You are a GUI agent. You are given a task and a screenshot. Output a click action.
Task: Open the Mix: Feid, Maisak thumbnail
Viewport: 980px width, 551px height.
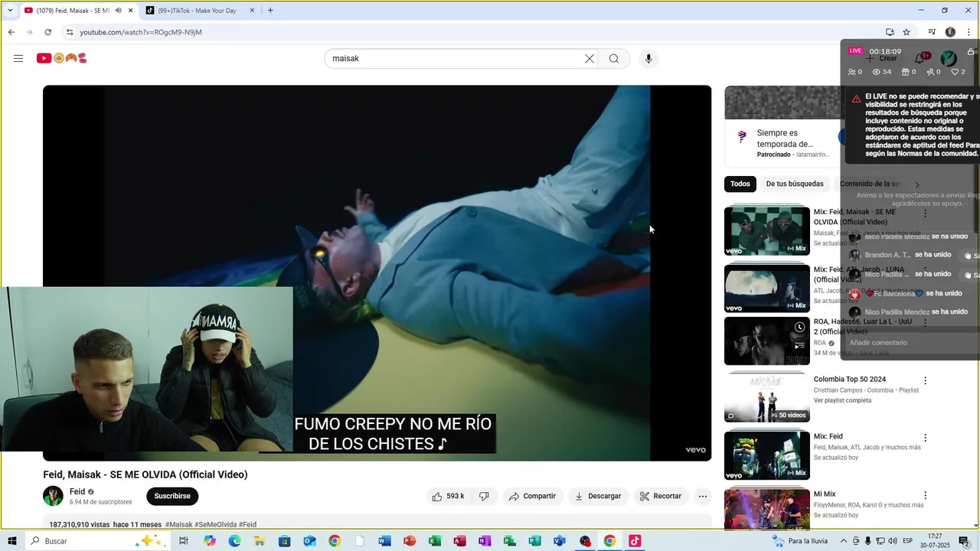tap(766, 230)
